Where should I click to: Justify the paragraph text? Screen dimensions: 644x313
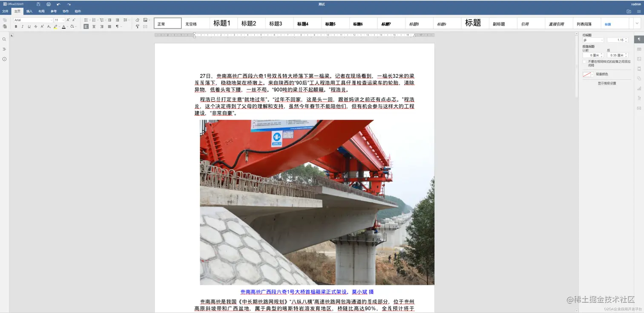109,26
